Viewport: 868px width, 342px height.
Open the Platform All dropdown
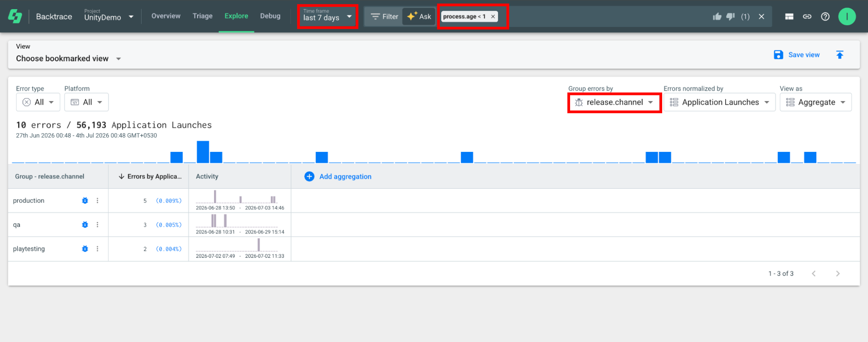tap(86, 102)
